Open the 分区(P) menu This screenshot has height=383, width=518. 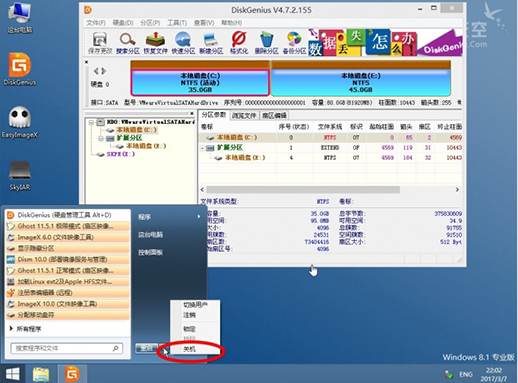150,23
